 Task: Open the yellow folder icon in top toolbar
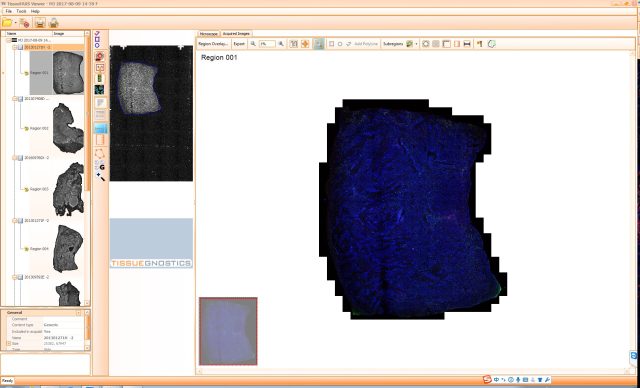pyautogui.click(x=7, y=22)
